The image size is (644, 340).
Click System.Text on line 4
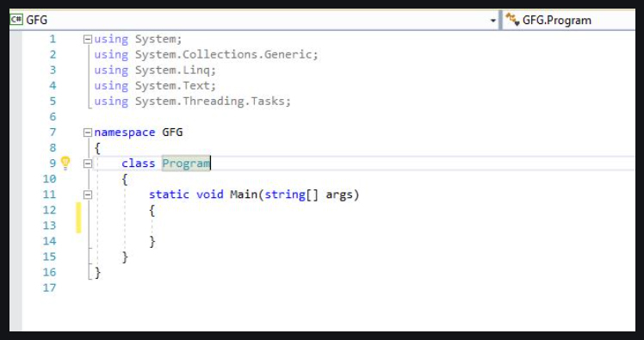coord(172,86)
